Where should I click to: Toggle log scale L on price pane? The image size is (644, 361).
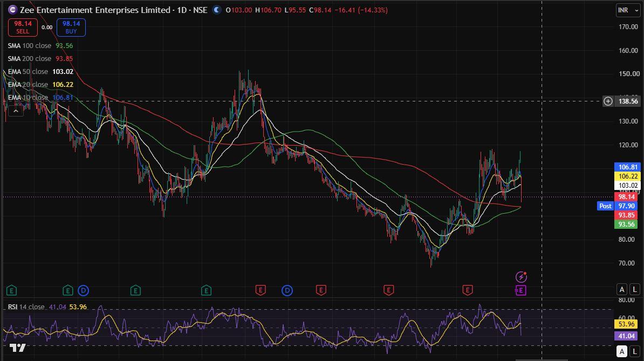634,290
